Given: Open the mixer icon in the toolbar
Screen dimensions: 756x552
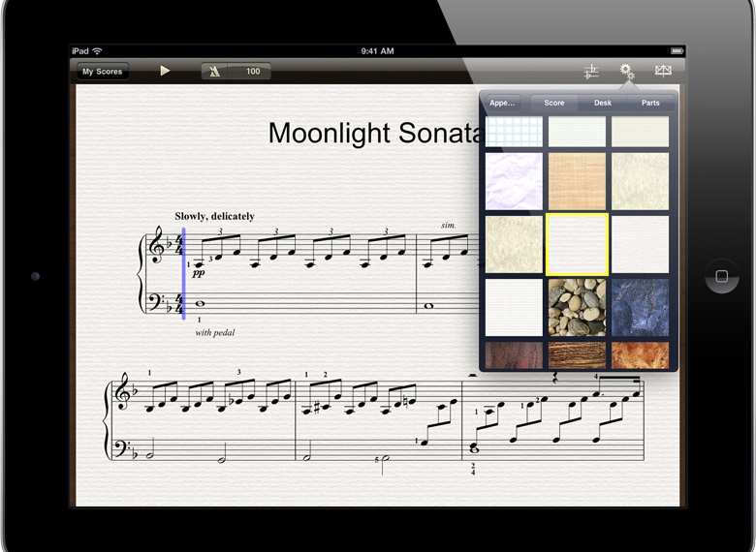Looking at the screenshot, I should click(590, 71).
